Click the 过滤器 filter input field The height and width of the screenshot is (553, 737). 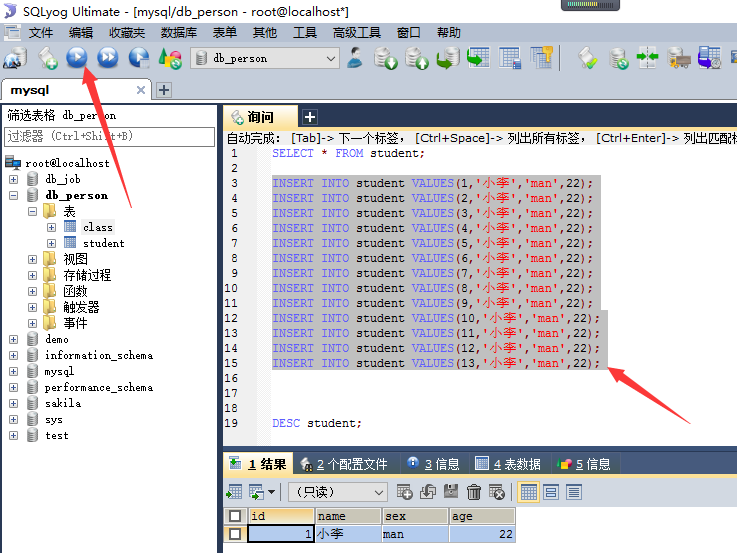click(x=109, y=136)
